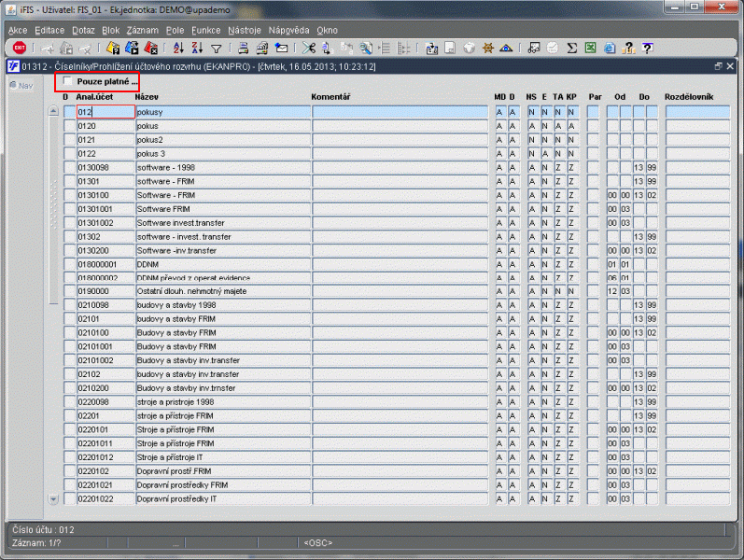The width and height of the screenshot is (744, 560).
Task: Click the printer icon
Action: 243,48
